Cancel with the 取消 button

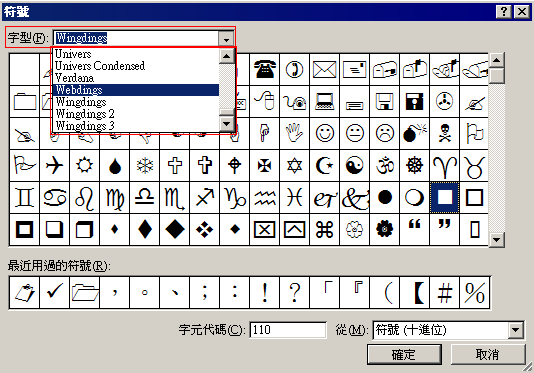pos(488,354)
